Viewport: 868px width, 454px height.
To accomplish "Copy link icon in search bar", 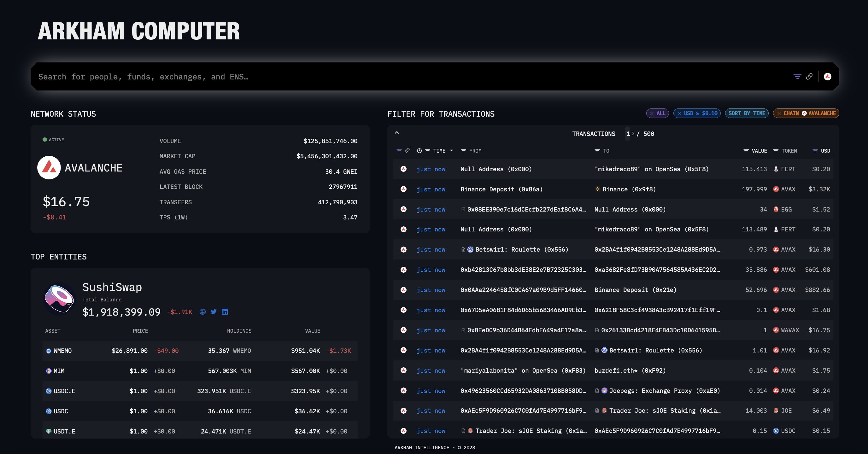I will (x=809, y=77).
